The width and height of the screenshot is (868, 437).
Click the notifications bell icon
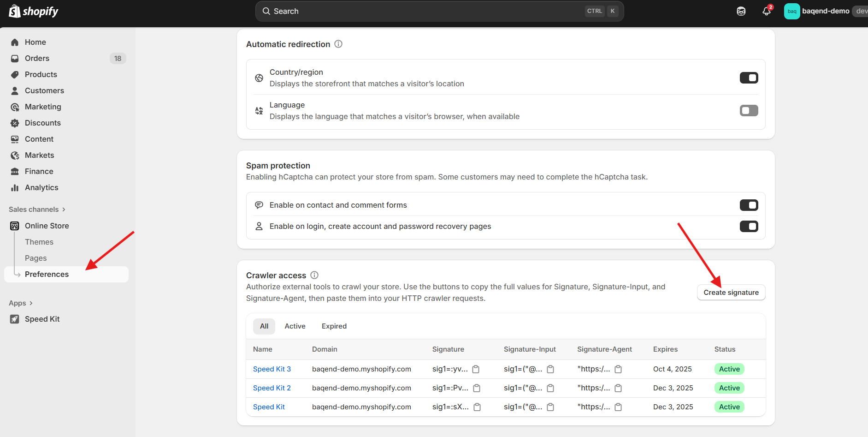point(766,11)
